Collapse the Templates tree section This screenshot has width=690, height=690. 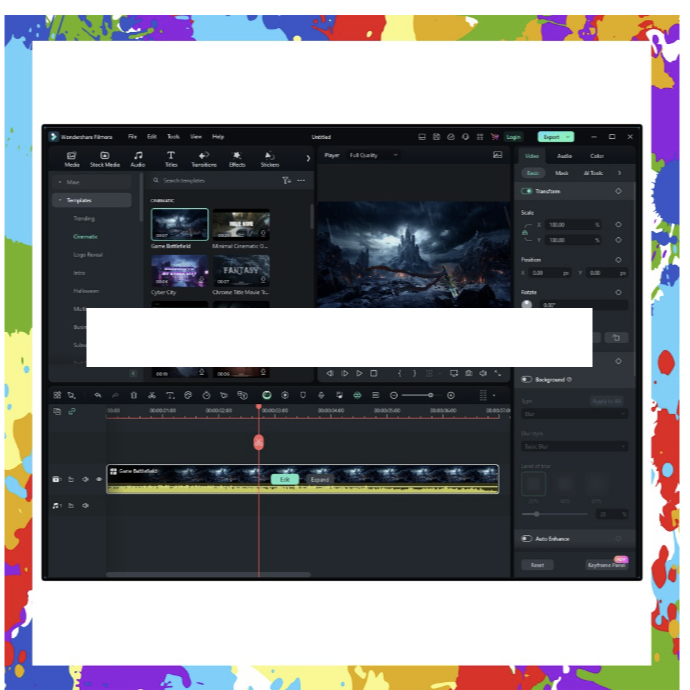[x=59, y=200]
